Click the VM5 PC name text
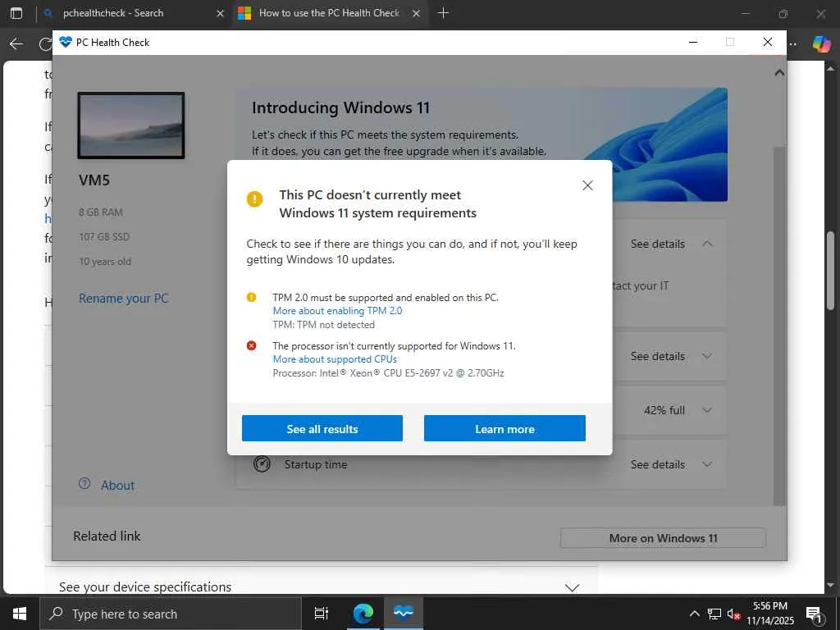Image resolution: width=840 pixels, height=630 pixels. point(94,180)
